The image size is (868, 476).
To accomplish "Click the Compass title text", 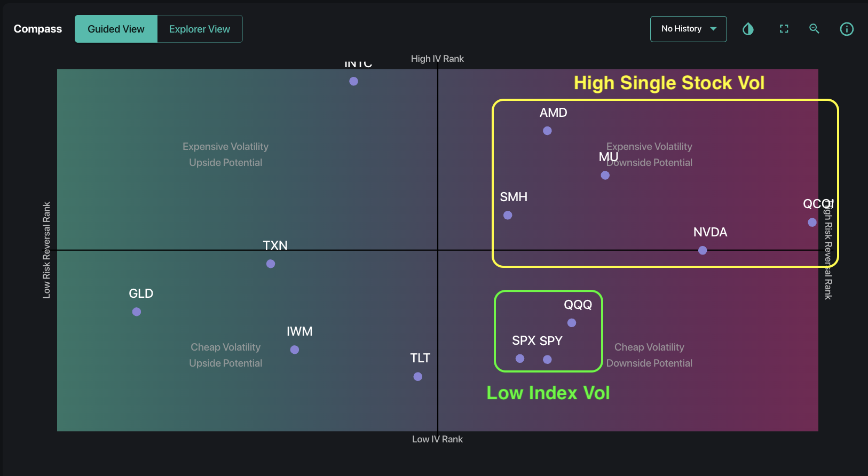I will pyautogui.click(x=38, y=29).
